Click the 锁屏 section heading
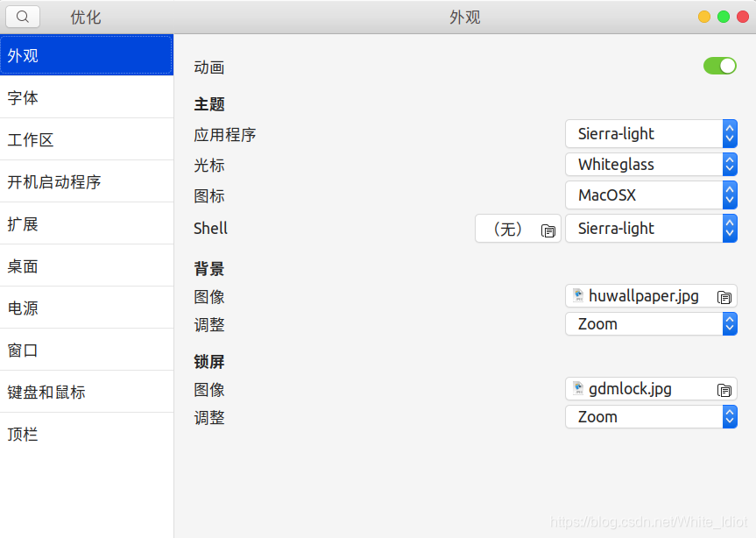 [209, 362]
